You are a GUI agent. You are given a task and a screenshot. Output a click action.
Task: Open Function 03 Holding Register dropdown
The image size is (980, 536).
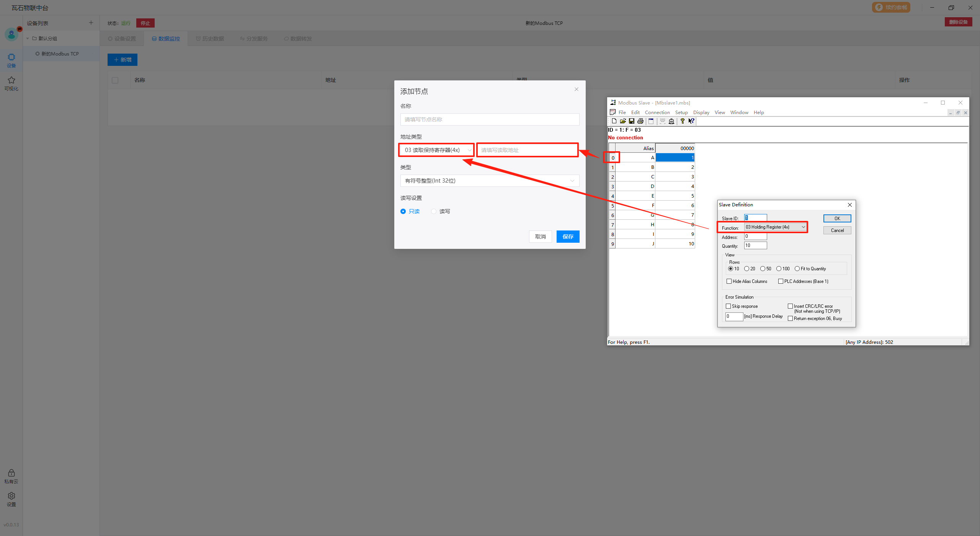coord(775,227)
